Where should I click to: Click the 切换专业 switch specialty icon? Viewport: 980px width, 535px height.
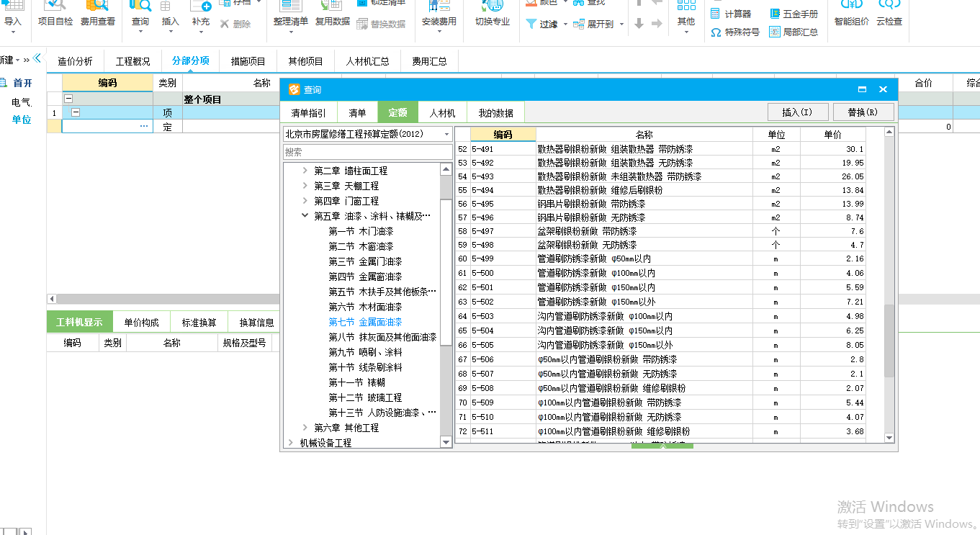pyautogui.click(x=493, y=6)
